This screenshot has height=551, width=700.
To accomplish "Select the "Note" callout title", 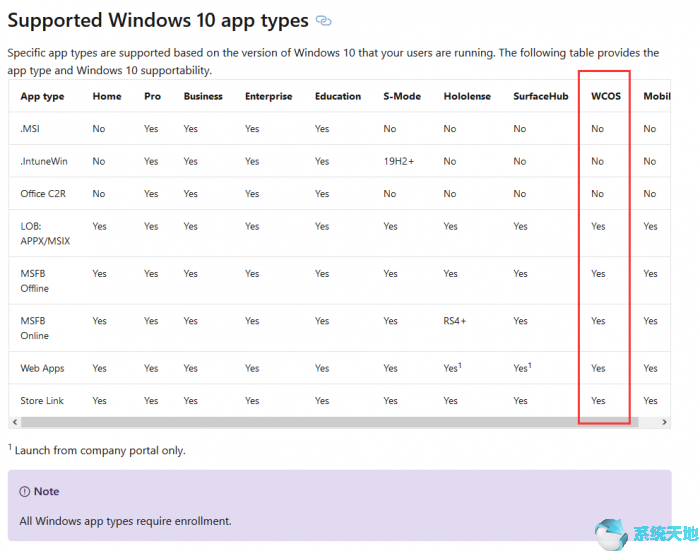I will (x=46, y=492).
